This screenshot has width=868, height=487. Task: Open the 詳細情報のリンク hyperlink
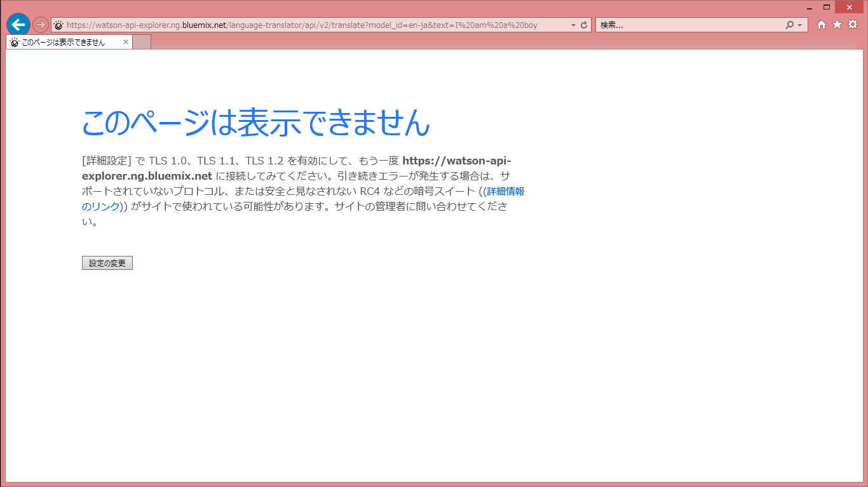tap(505, 191)
